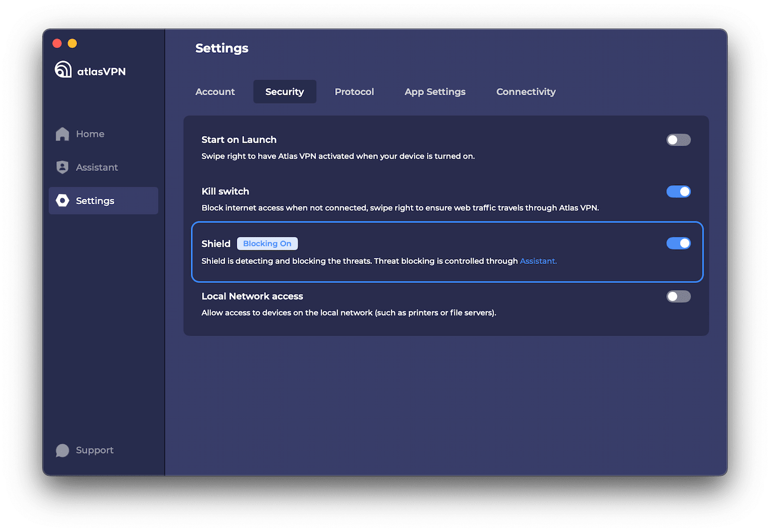This screenshot has height=532, width=770.
Task: Click the atlasVPN logo icon
Action: (63, 69)
